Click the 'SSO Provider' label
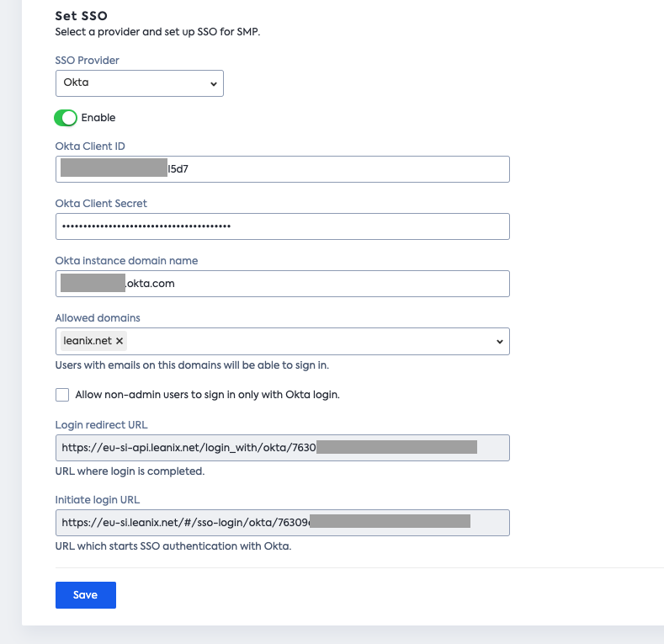This screenshot has width=664, height=644. click(x=88, y=60)
